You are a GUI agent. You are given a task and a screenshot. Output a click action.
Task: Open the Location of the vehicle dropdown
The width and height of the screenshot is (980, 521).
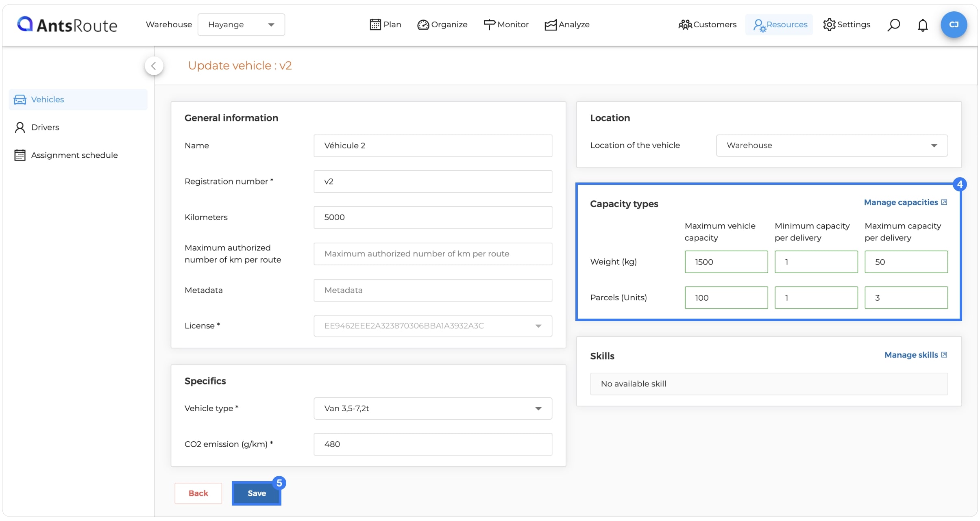[x=832, y=145]
